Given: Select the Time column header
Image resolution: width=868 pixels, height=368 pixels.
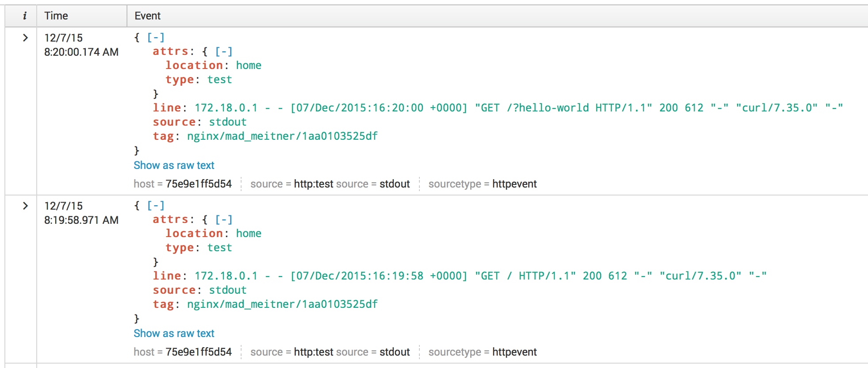Looking at the screenshot, I should (56, 16).
